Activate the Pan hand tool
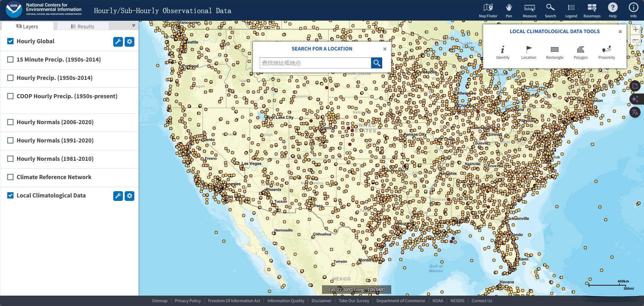644x306 pixels. (x=509, y=11)
